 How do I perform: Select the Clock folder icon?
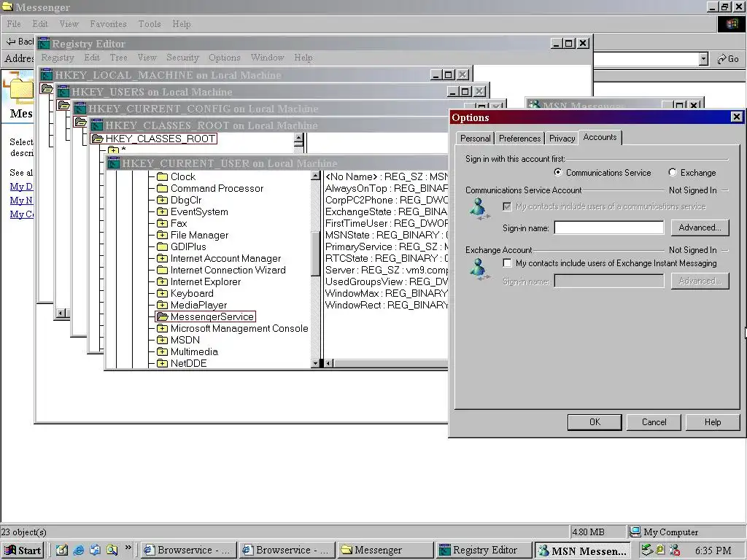point(162,176)
